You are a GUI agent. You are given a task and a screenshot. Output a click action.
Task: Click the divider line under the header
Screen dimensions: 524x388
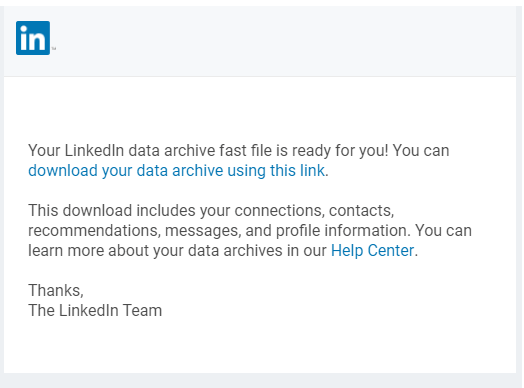(260, 77)
